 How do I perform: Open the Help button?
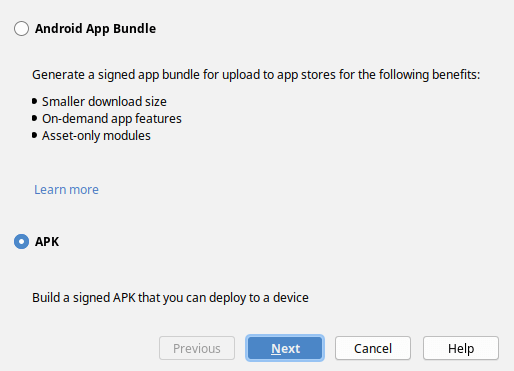tap(461, 348)
